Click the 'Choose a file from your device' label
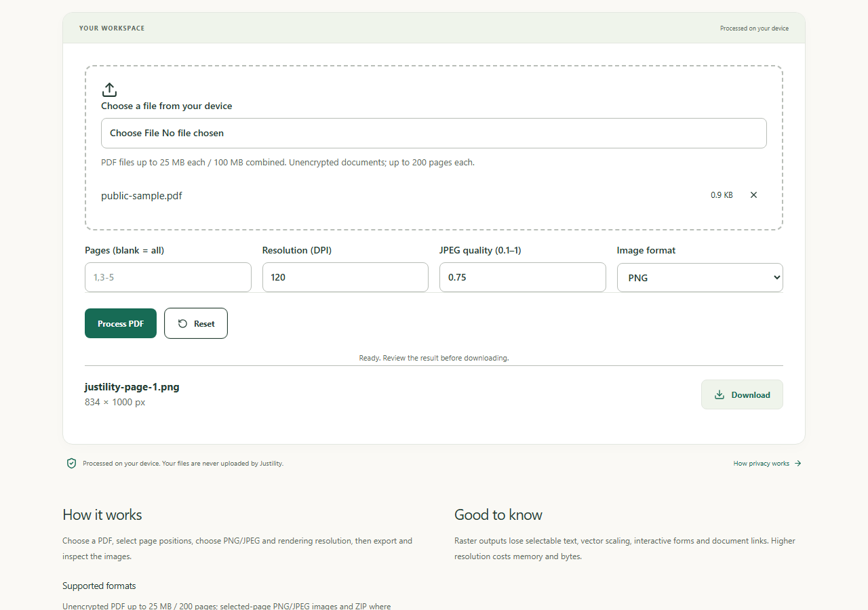This screenshot has height=610, width=868. [x=167, y=106]
